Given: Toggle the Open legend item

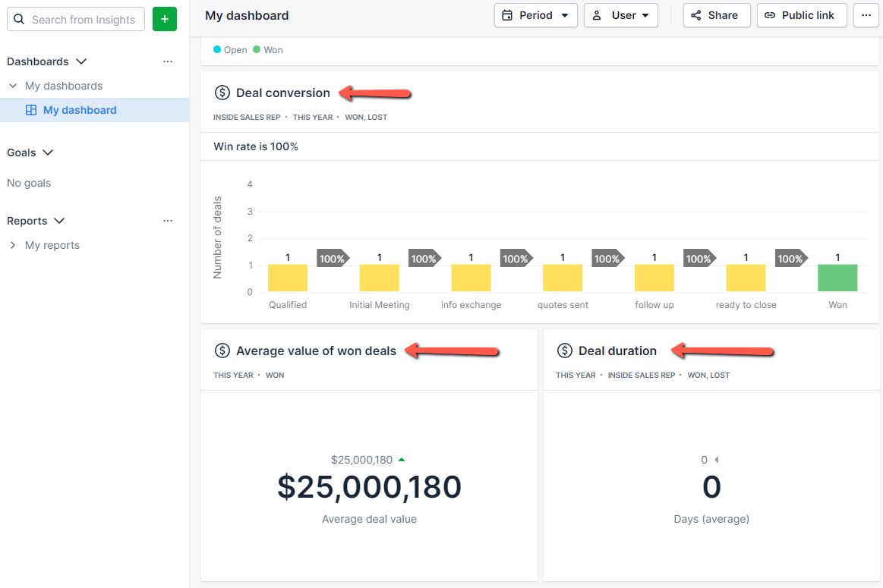Looking at the screenshot, I should [230, 49].
